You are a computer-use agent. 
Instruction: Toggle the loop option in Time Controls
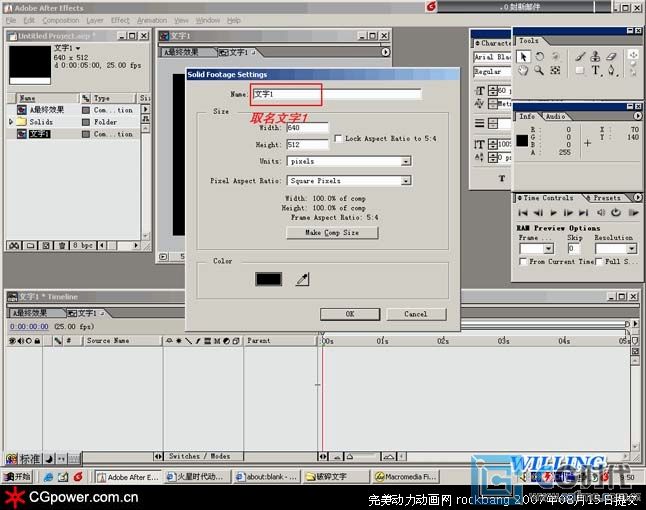[616, 213]
